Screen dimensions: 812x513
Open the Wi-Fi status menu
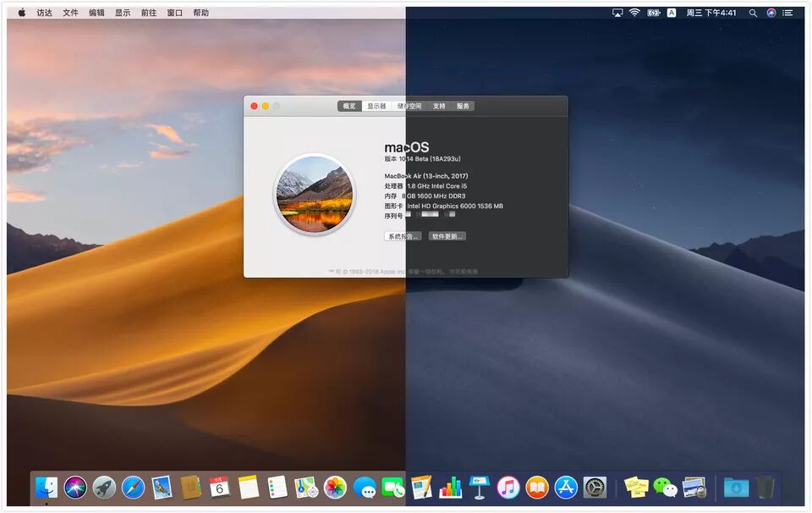tap(634, 13)
